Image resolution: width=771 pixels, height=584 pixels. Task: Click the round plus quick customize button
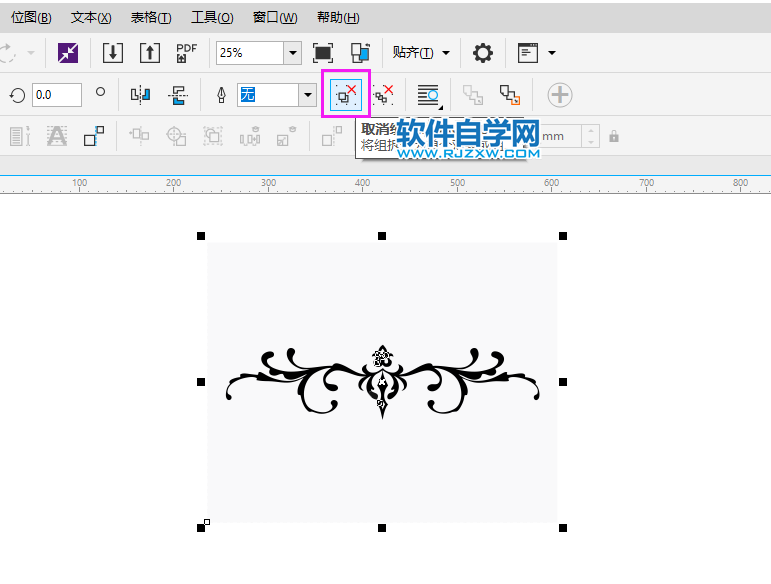(560, 95)
